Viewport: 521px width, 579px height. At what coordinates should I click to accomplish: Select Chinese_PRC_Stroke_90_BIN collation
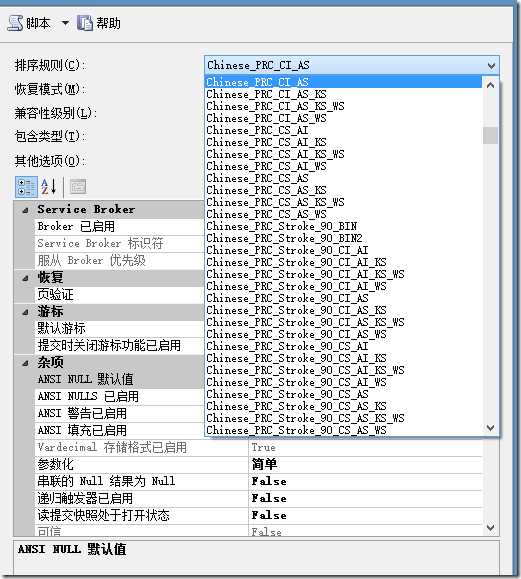click(x=343, y=226)
